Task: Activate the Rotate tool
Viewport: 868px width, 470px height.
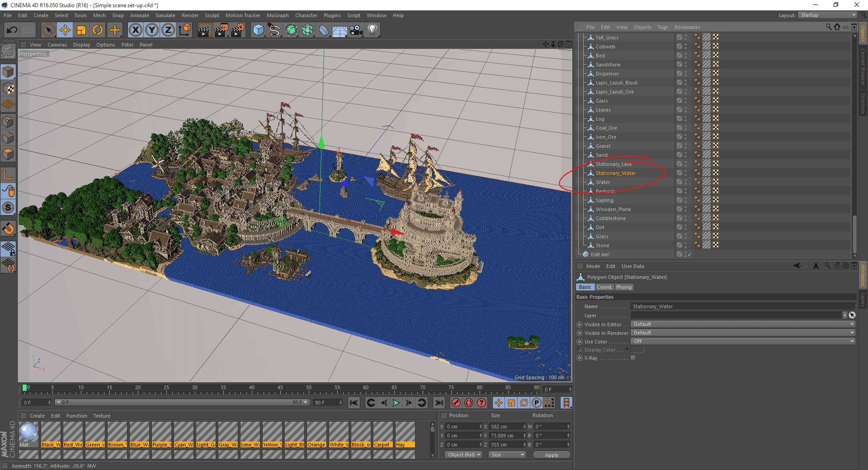Action: click(x=98, y=30)
